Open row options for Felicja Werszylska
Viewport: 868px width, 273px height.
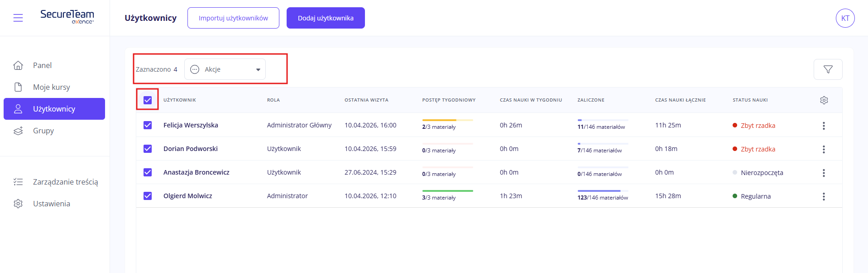pos(823,126)
